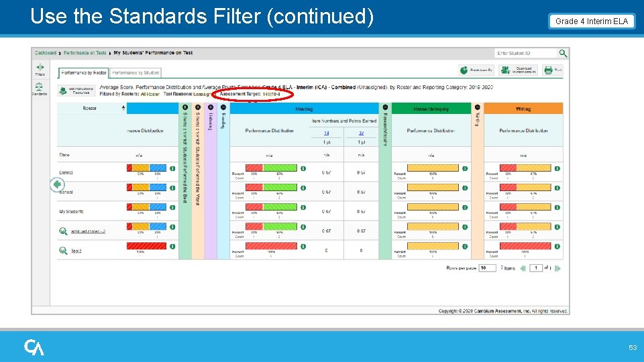Image resolution: width=644 pixels, height=362 pixels.
Task: Open item number 14 link in Reading
Action: (327, 133)
